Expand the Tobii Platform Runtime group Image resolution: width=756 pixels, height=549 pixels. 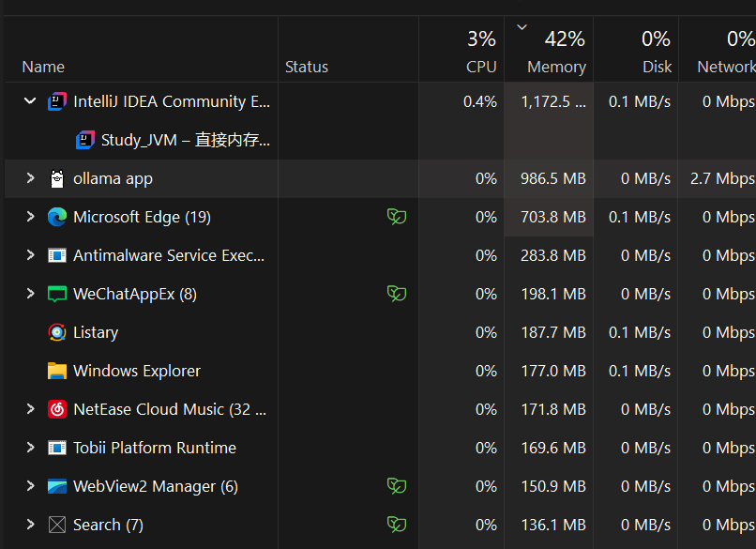point(30,448)
